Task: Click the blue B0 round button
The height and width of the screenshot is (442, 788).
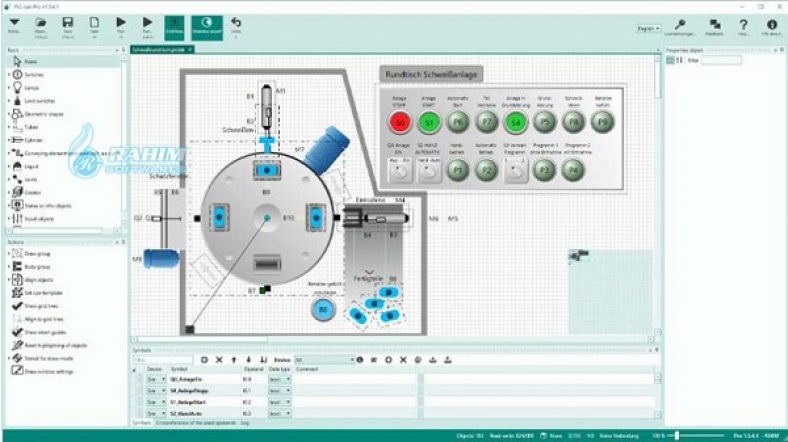Action: (x=323, y=309)
